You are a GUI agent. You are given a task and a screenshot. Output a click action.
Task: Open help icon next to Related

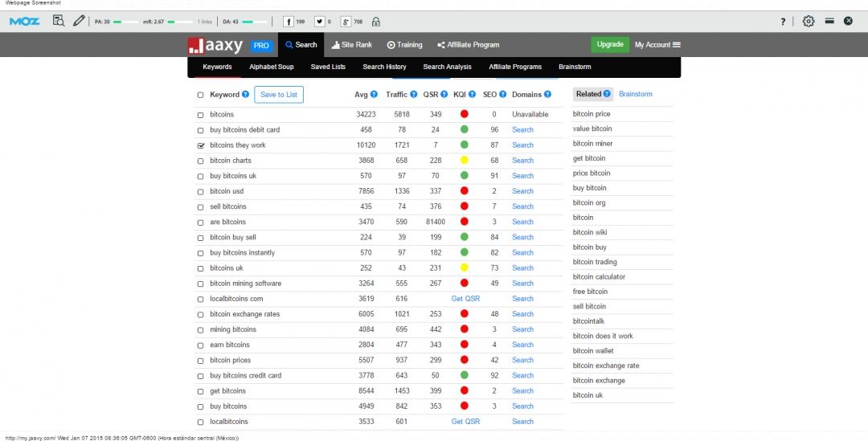(607, 94)
